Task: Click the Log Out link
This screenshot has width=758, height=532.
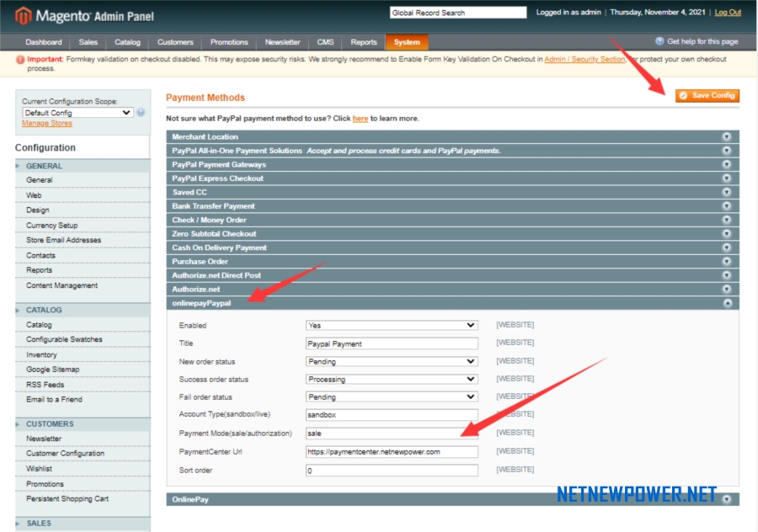Action: (728, 12)
